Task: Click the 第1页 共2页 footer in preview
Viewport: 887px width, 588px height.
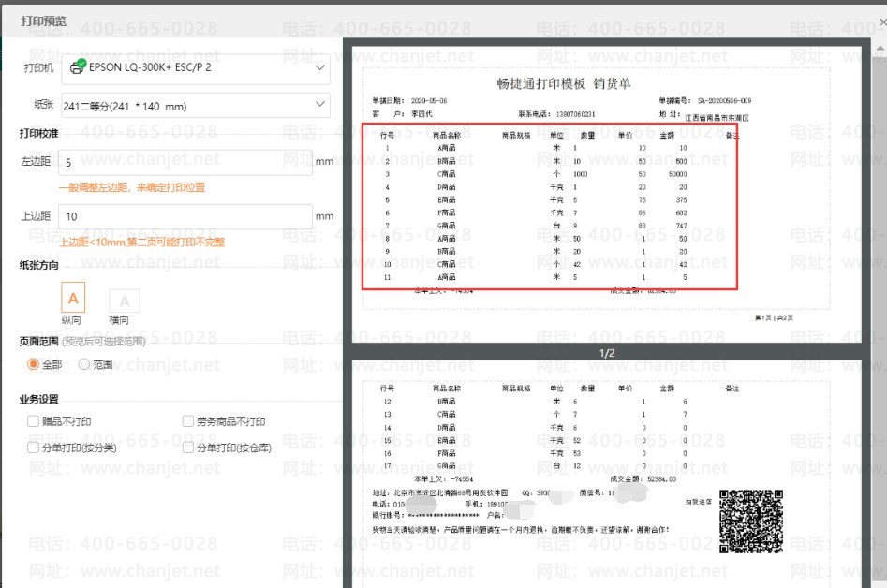Action: 774,318
